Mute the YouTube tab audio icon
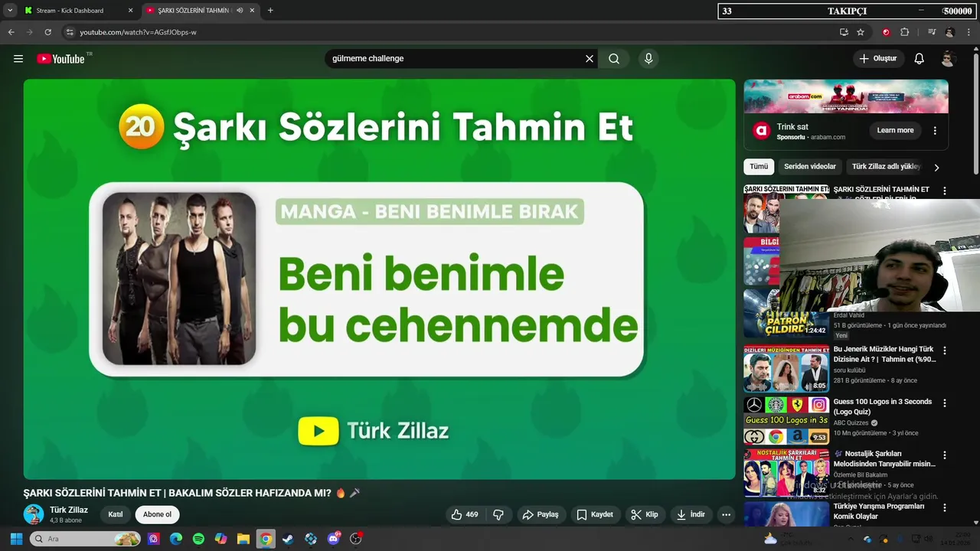980x551 pixels. pos(240,11)
